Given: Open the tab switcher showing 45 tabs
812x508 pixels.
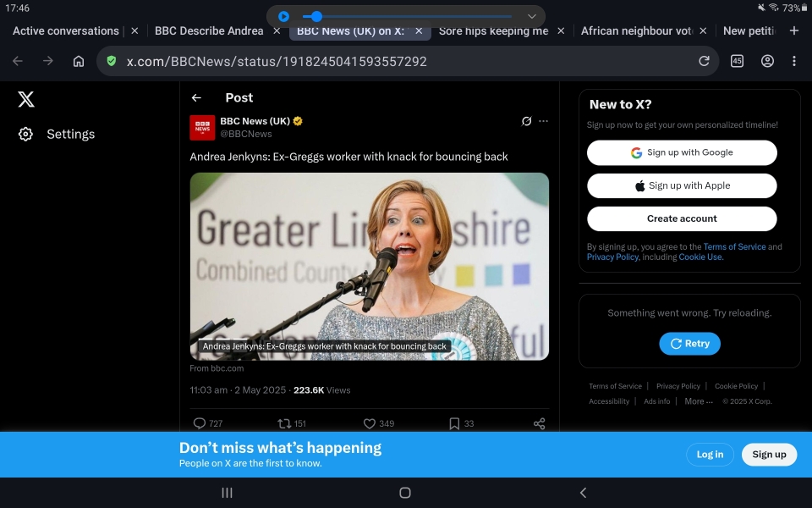Looking at the screenshot, I should click(x=737, y=61).
